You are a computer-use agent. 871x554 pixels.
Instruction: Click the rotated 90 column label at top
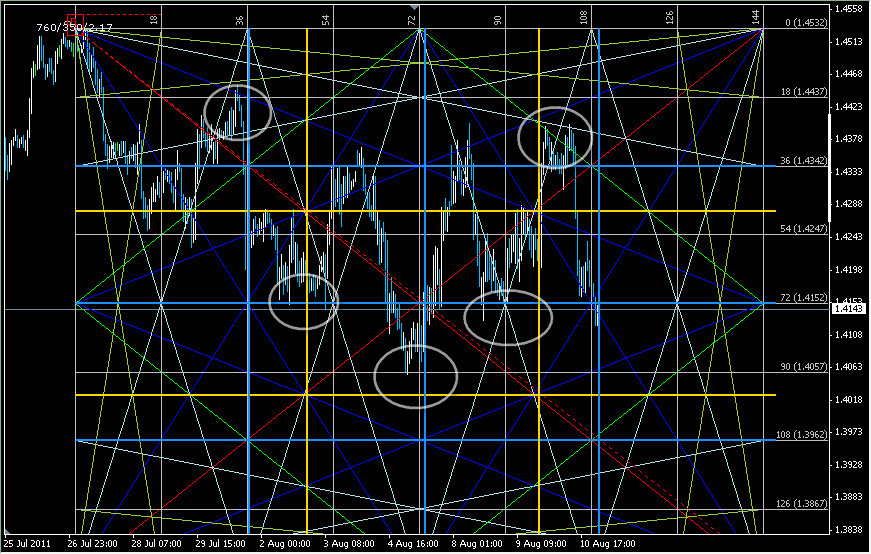(497, 20)
